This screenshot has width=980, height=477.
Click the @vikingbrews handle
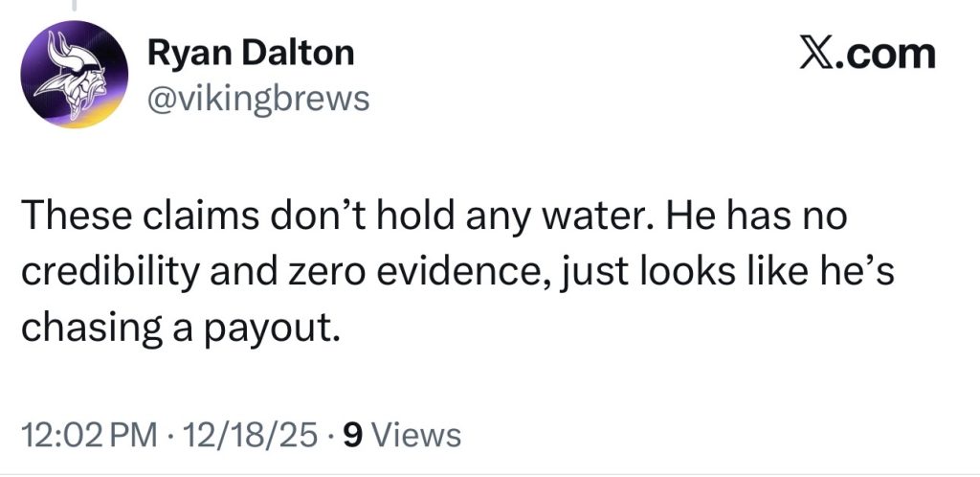pyautogui.click(x=257, y=97)
